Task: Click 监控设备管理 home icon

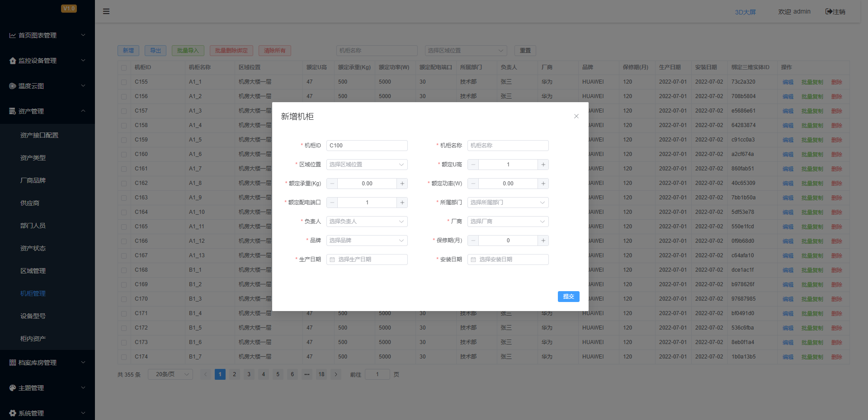Action: (x=13, y=61)
